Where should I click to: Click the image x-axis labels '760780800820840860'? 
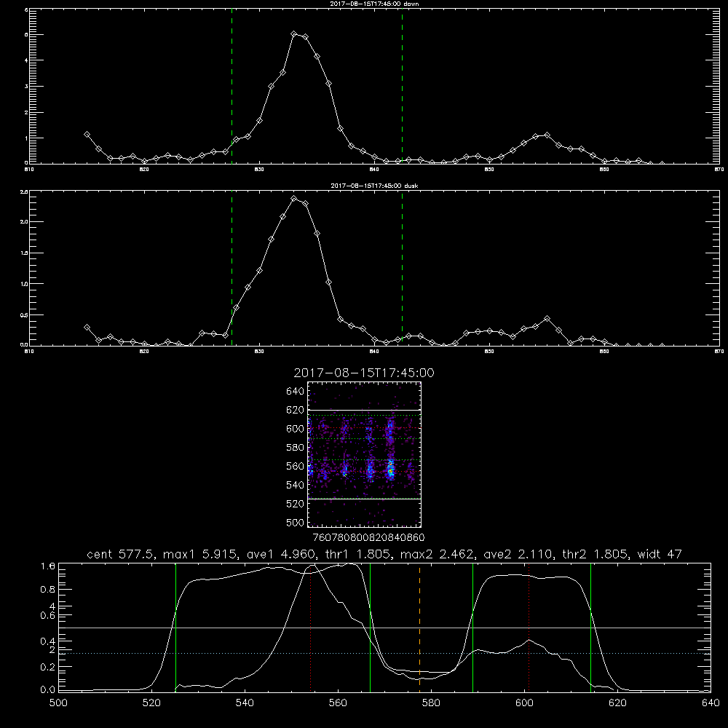point(369,538)
